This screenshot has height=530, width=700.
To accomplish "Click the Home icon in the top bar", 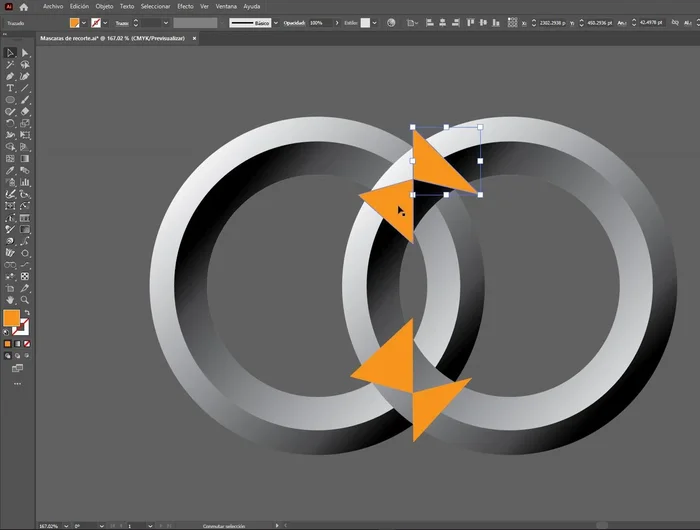I will pyautogui.click(x=24, y=7).
